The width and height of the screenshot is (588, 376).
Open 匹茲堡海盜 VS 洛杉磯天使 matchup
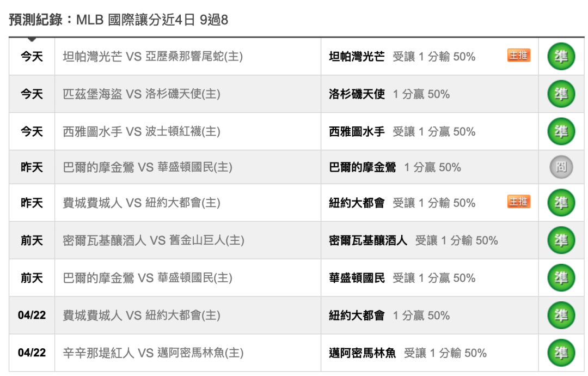click(x=142, y=94)
